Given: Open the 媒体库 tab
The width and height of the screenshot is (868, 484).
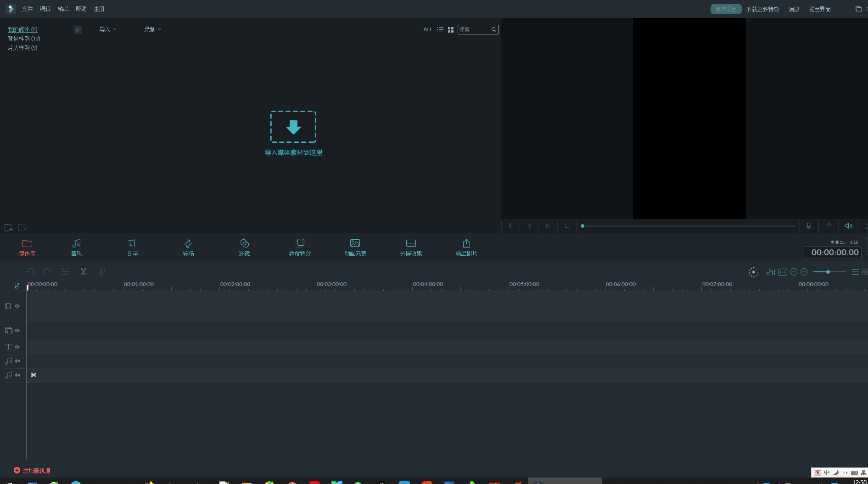Looking at the screenshot, I should 27,248.
